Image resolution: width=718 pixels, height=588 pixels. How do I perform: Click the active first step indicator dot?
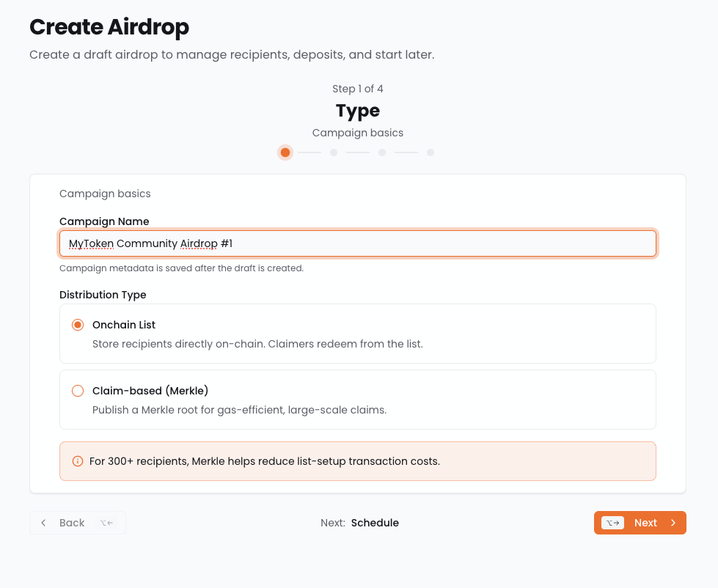(285, 152)
